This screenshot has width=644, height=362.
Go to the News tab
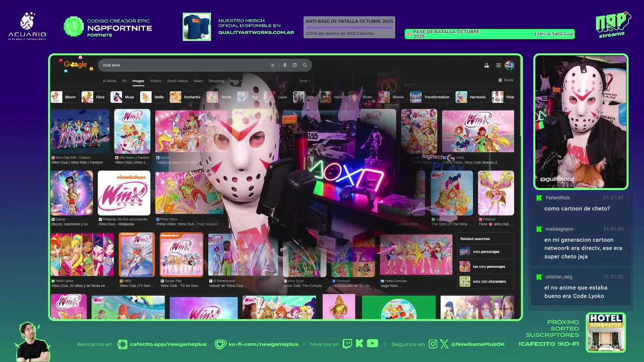[x=198, y=81]
